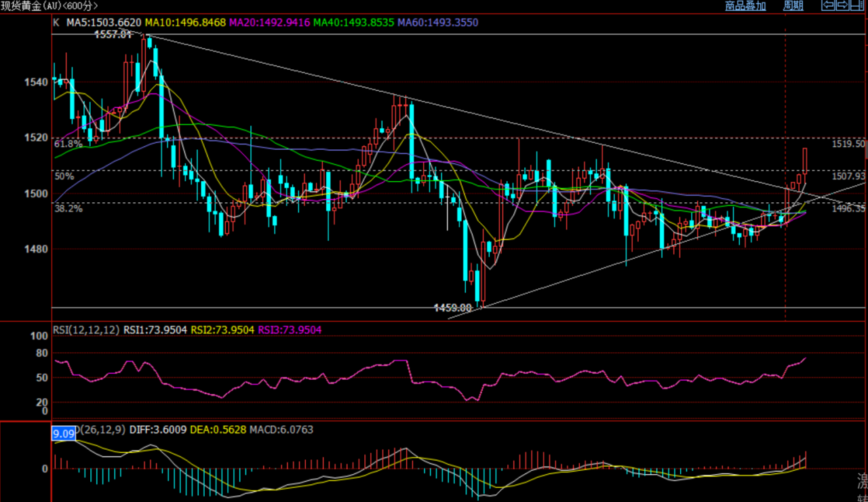Image resolution: width=868 pixels, height=502 pixels.
Task: Click the 1519.50 price level label
Action: click(849, 144)
